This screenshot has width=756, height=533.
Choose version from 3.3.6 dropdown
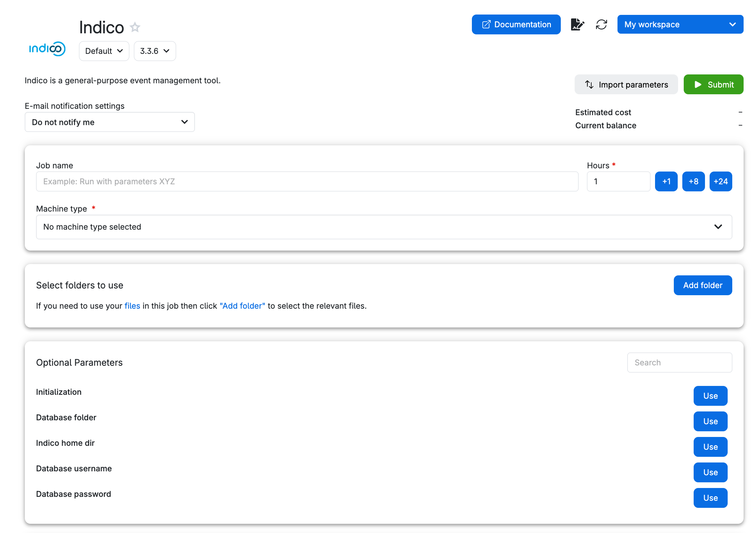pyautogui.click(x=155, y=51)
